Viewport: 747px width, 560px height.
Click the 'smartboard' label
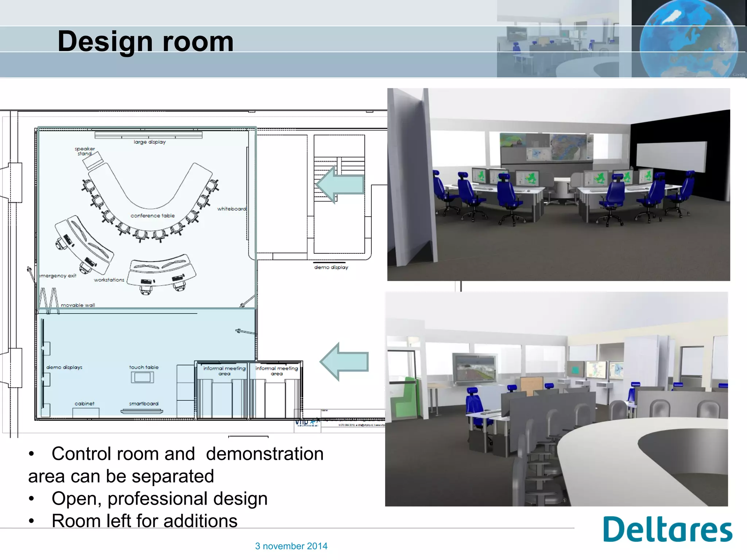click(x=144, y=404)
